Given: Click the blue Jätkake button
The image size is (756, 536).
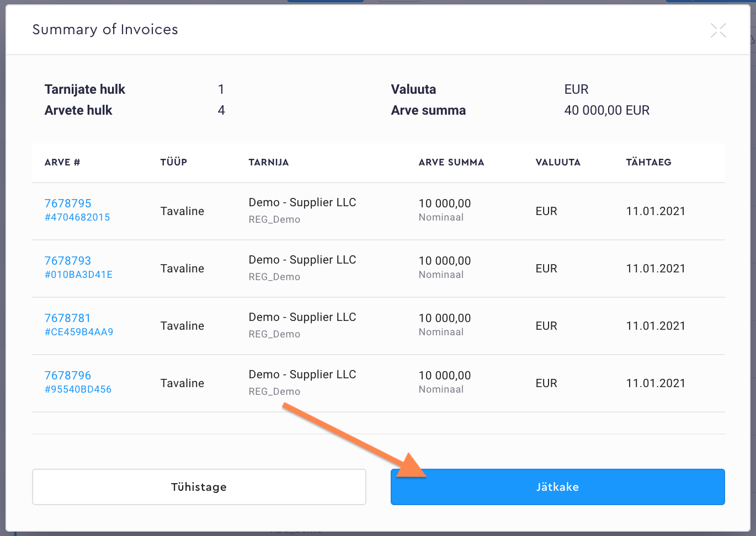Looking at the screenshot, I should (x=557, y=487).
